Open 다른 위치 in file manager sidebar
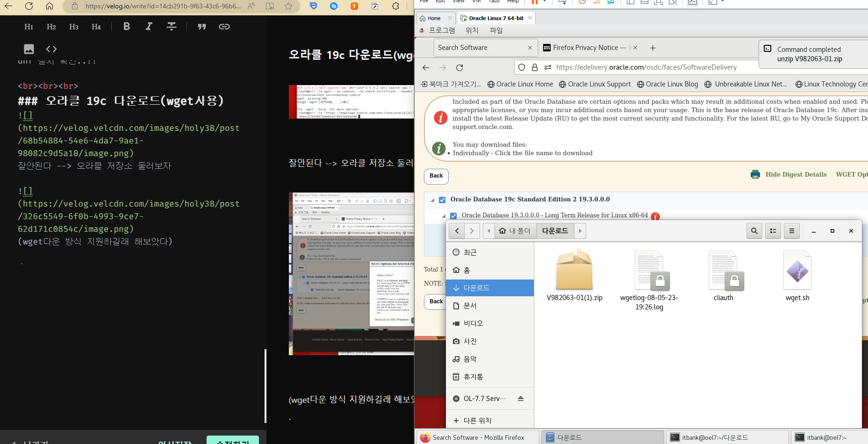868x444 pixels. pyautogui.click(x=490, y=421)
